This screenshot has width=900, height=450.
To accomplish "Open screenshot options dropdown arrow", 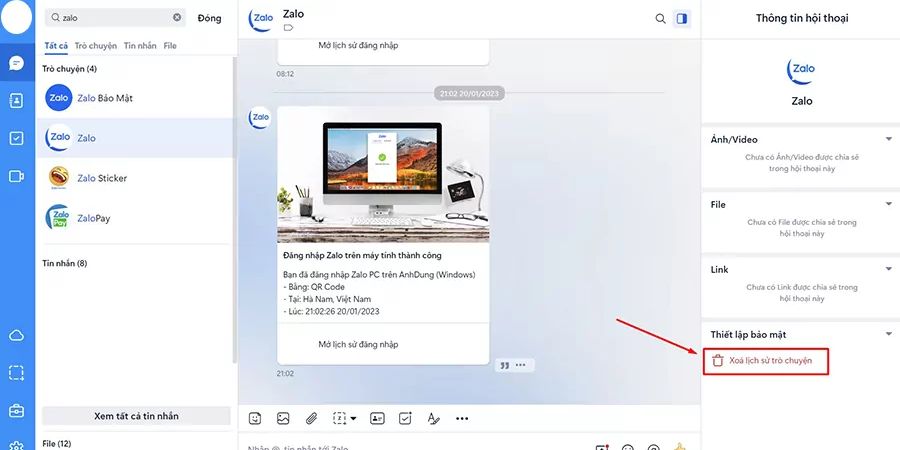I will coord(353,419).
